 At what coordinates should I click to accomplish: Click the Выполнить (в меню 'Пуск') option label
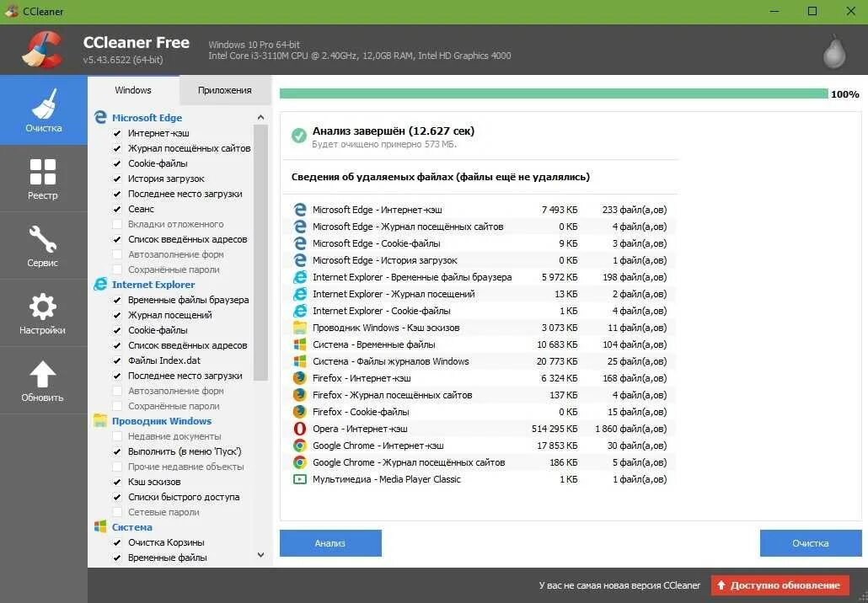pos(185,451)
